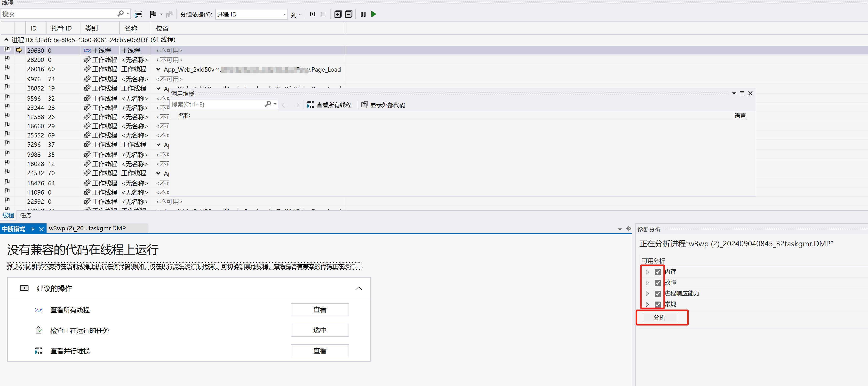Click the collapse groups minus icon

coord(349,14)
